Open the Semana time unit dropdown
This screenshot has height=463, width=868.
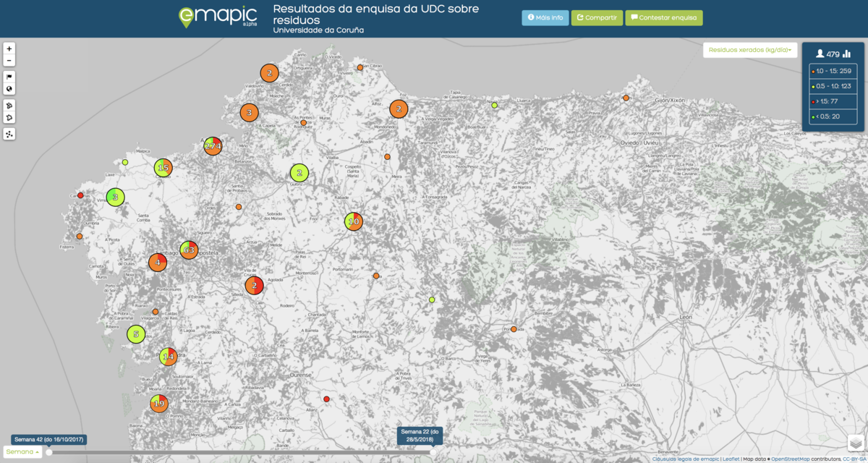pos(22,452)
